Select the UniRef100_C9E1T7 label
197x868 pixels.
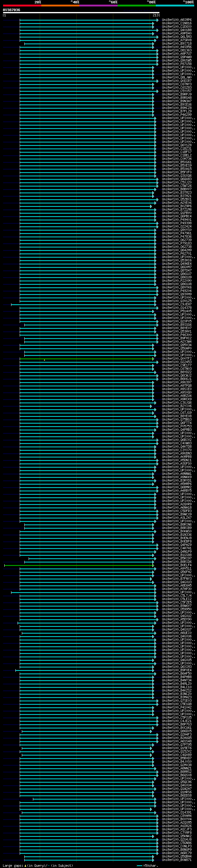click(177, 365)
